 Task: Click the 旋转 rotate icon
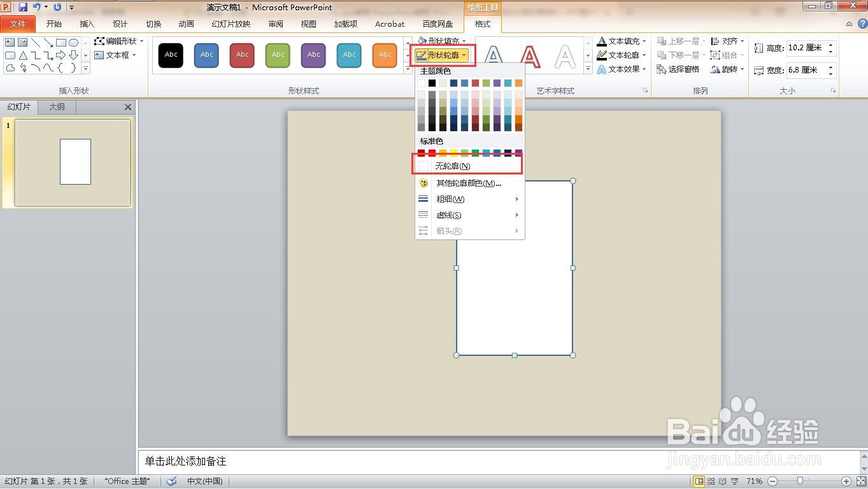coord(716,69)
